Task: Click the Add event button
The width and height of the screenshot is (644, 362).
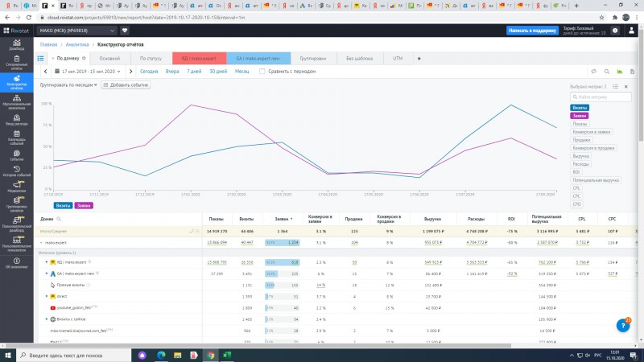Action: click(126, 85)
